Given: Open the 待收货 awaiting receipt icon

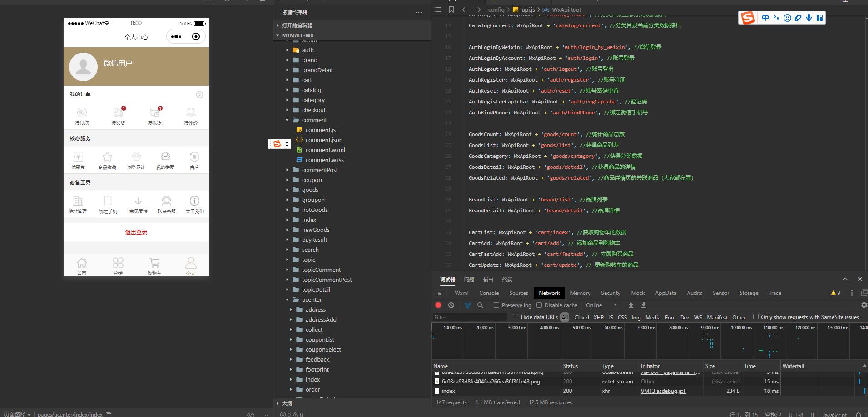Looking at the screenshot, I should (x=154, y=113).
